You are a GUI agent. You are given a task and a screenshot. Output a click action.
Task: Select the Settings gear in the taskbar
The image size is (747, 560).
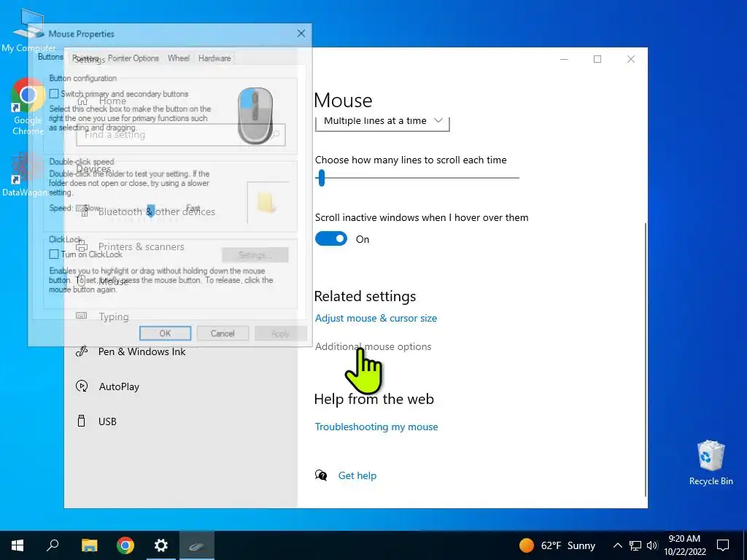coord(161,545)
